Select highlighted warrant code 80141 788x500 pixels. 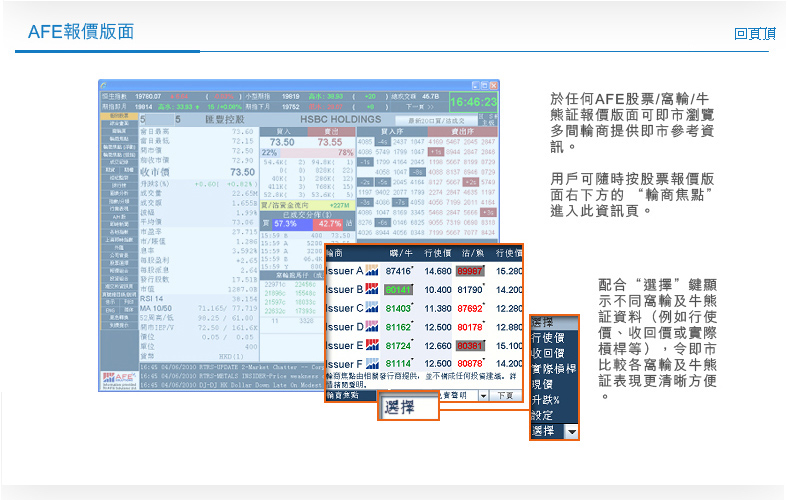tap(398, 289)
